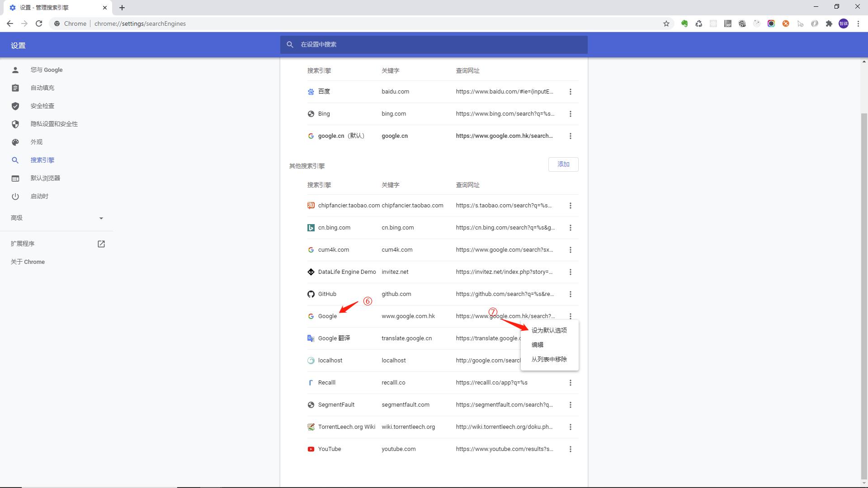Choose the edit option in context menu
868x488 pixels.
(x=538, y=345)
